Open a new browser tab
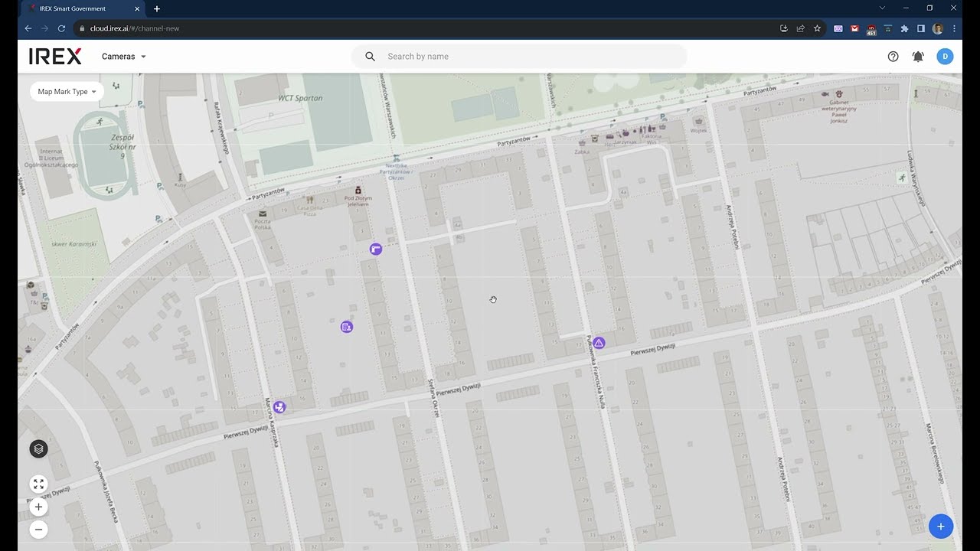 point(157,8)
